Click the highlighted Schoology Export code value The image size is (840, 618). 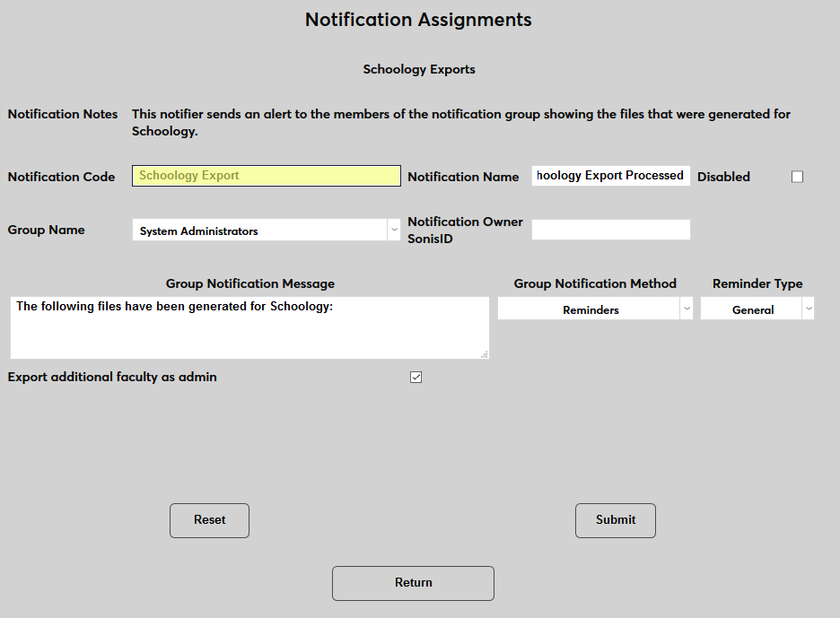coord(266,175)
